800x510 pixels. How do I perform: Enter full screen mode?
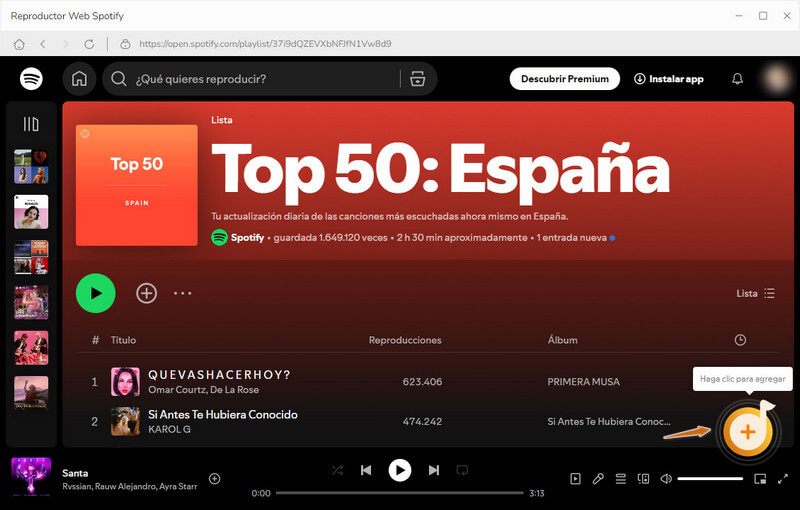[783, 478]
